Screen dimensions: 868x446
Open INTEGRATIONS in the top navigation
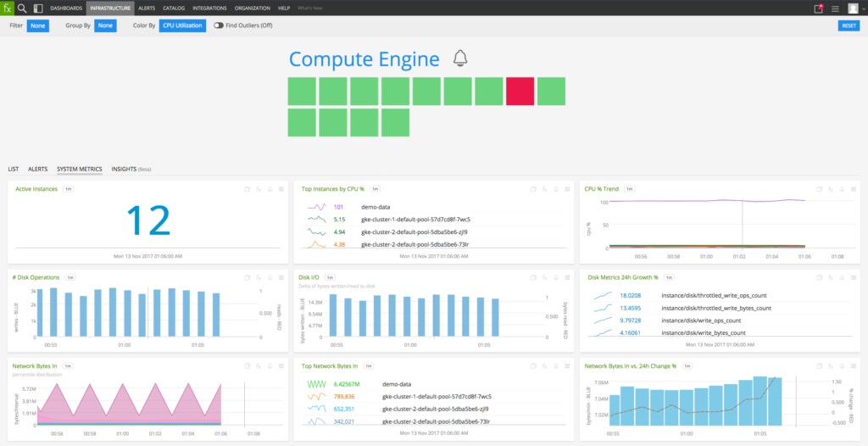tap(210, 8)
